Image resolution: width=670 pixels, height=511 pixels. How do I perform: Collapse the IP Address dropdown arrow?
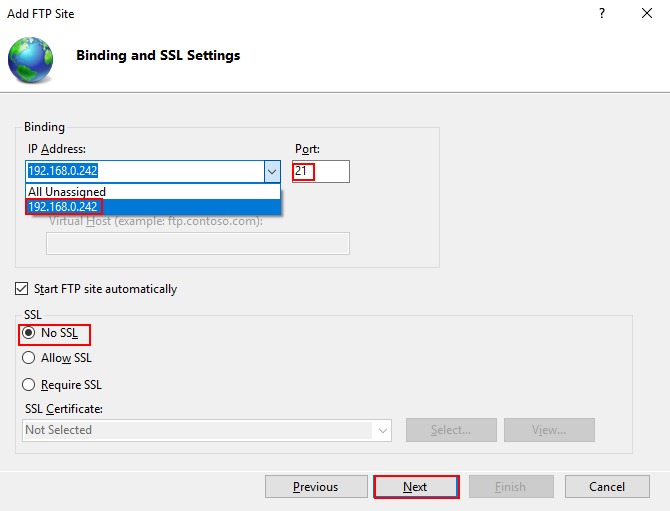(x=272, y=171)
